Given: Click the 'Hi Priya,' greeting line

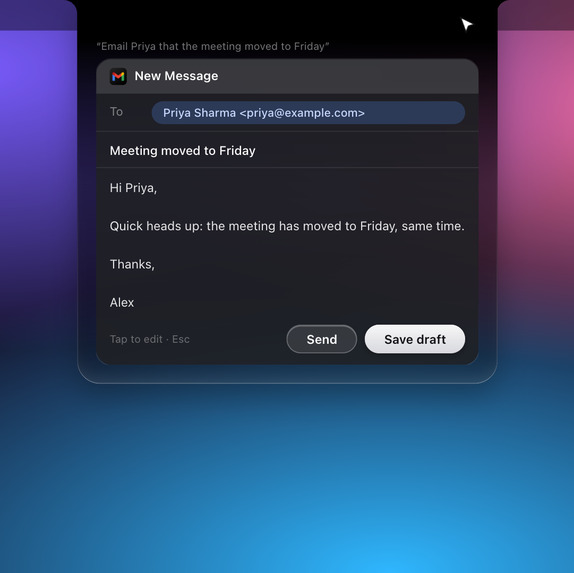Looking at the screenshot, I should tap(133, 188).
